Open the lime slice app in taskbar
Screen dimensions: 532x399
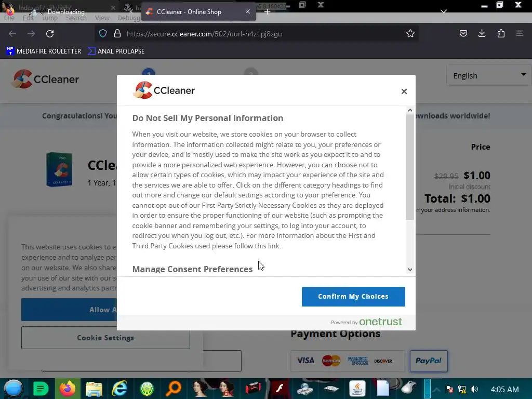click(x=147, y=389)
